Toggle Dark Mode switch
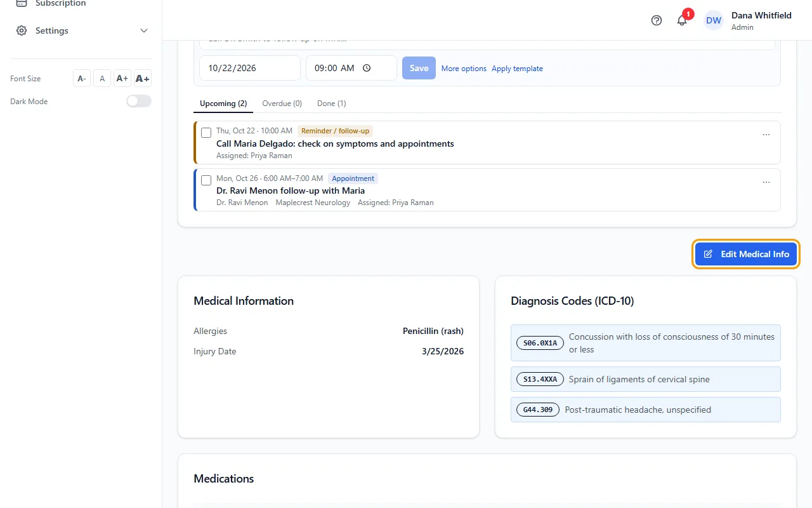Viewport: 812px width, 508px height. (139, 101)
